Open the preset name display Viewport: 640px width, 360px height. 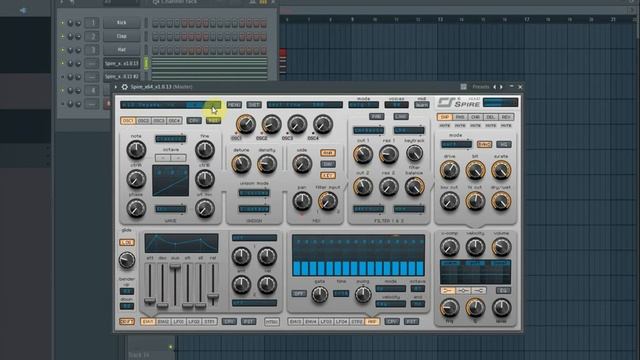[x=171, y=105]
